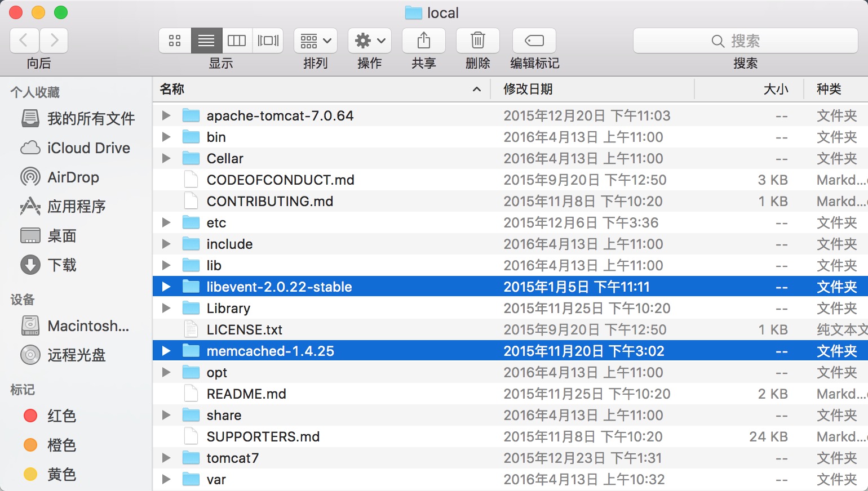Sort by the 名称 column header
The image size is (868, 491).
(321, 89)
